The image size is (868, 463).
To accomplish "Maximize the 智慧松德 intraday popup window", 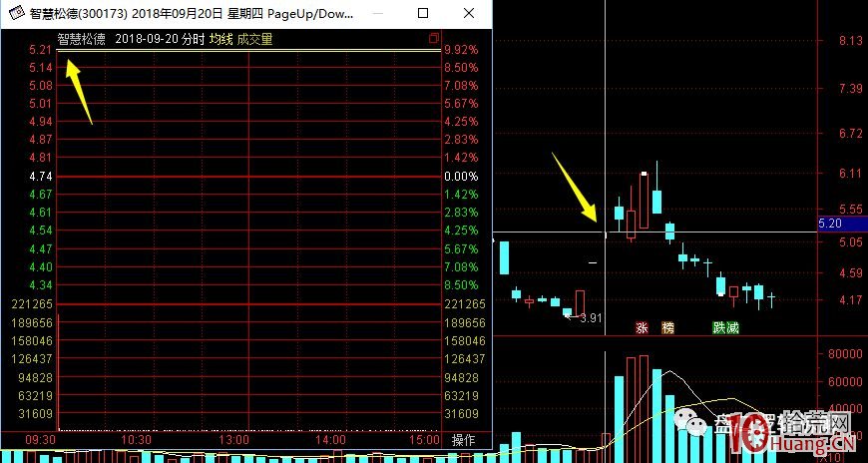I will [x=423, y=13].
